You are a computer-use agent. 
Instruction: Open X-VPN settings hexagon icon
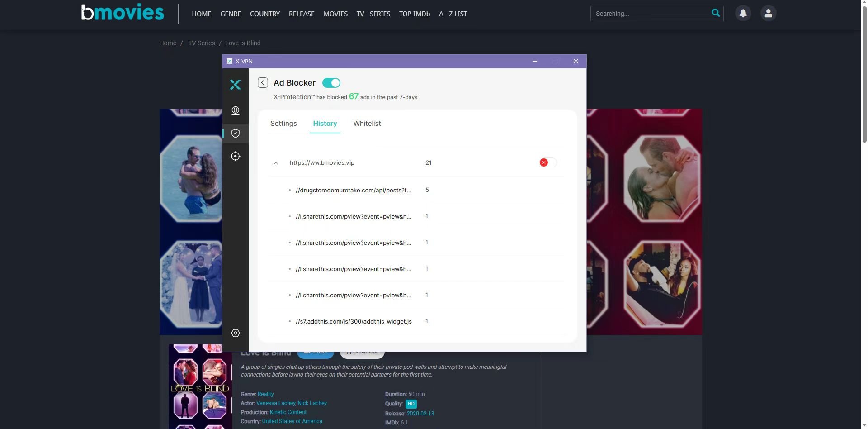click(x=235, y=333)
